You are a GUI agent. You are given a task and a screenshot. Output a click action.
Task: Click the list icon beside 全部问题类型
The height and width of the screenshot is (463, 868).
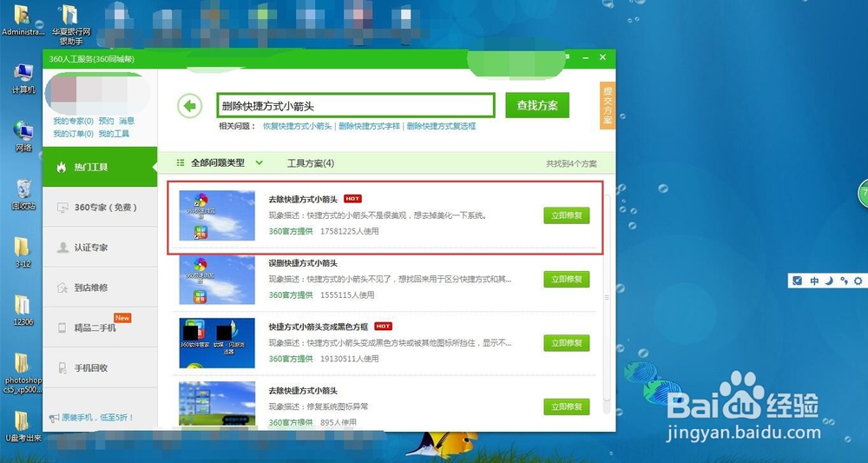pyautogui.click(x=181, y=162)
